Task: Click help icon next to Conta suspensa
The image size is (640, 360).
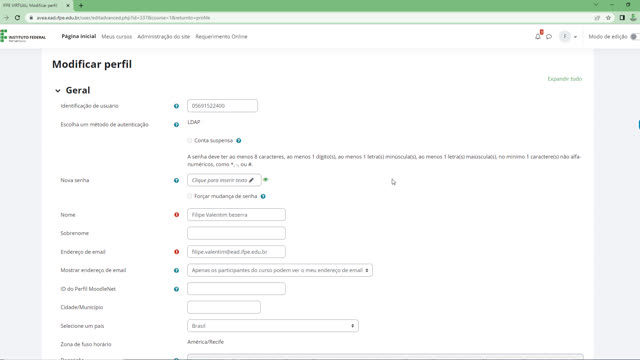Action: [x=239, y=140]
